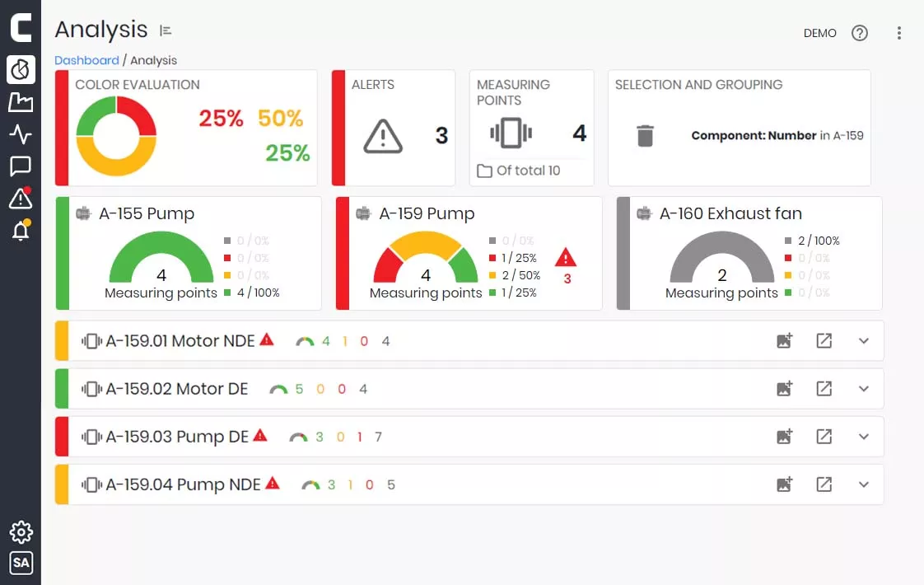Open the three-dot more options menu
Image resolution: width=924 pixels, height=585 pixels.
[898, 33]
